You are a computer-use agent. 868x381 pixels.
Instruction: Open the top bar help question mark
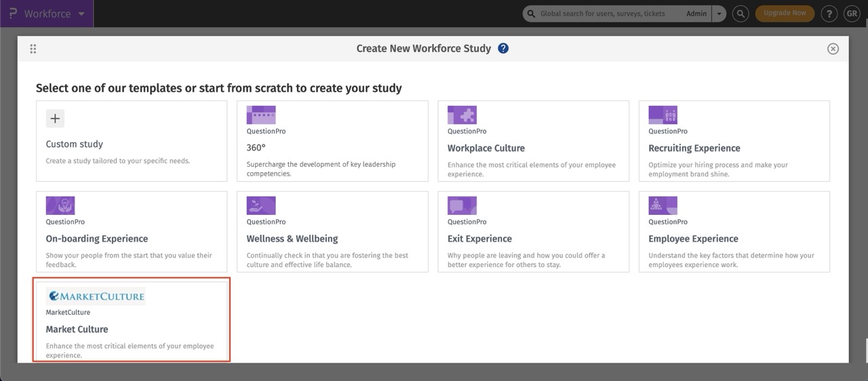(x=829, y=14)
